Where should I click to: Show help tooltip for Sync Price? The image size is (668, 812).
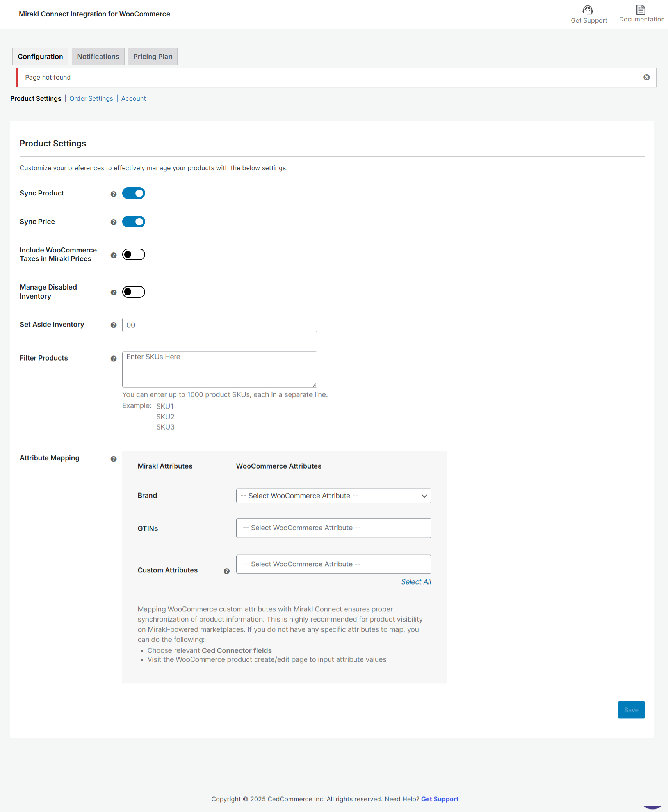(114, 222)
